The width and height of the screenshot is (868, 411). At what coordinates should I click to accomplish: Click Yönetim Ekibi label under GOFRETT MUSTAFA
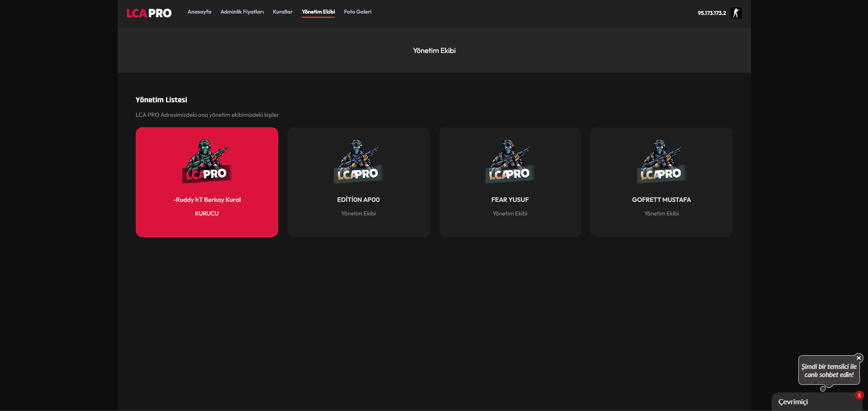pos(661,213)
